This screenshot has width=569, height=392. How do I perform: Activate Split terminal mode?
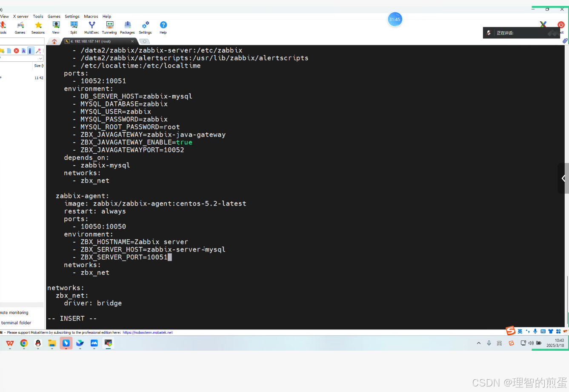pyautogui.click(x=74, y=28)
